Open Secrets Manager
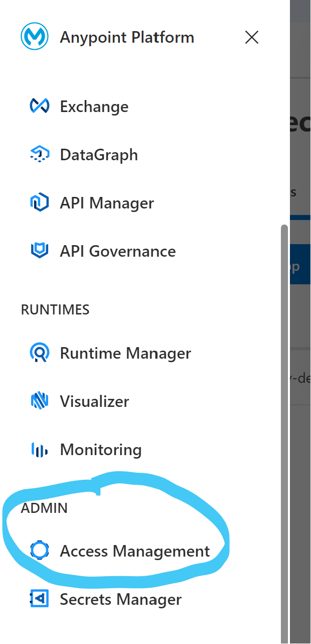 (120, 599)
